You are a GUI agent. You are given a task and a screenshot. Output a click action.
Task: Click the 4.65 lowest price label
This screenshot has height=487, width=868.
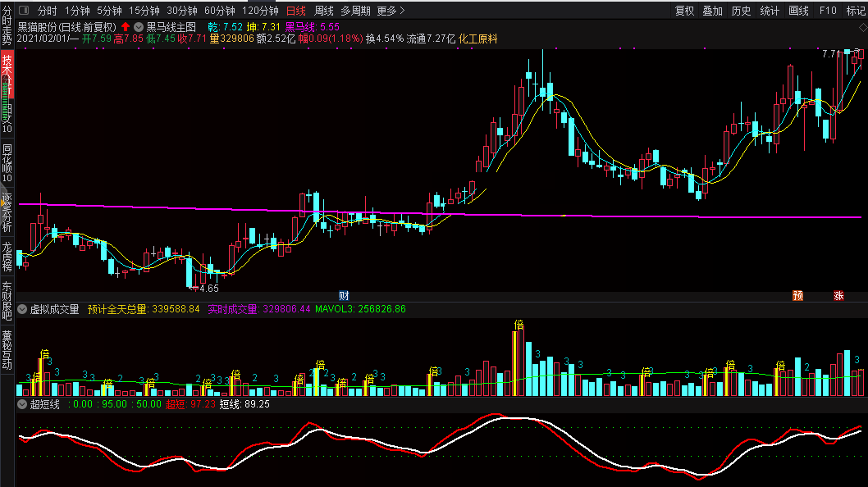(x=208, y=289)
